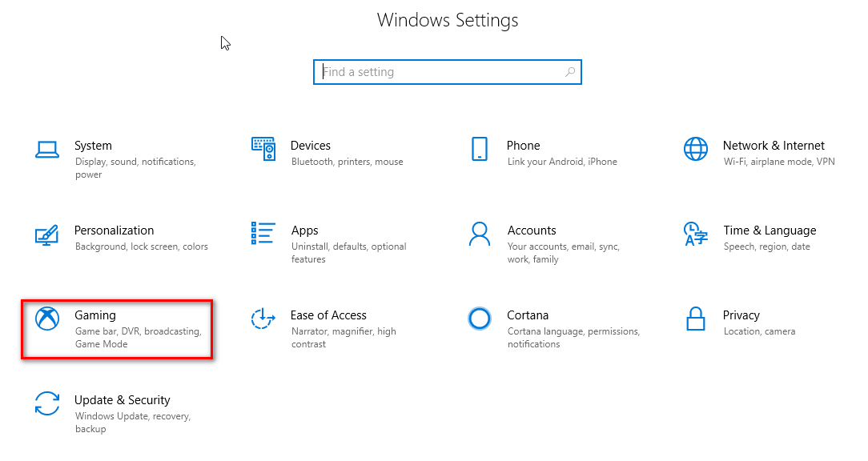Click the Gaming Xbox icon
The width and height of the screenshot is (868, 461).
pyautogui.click(x=47, y=319)
